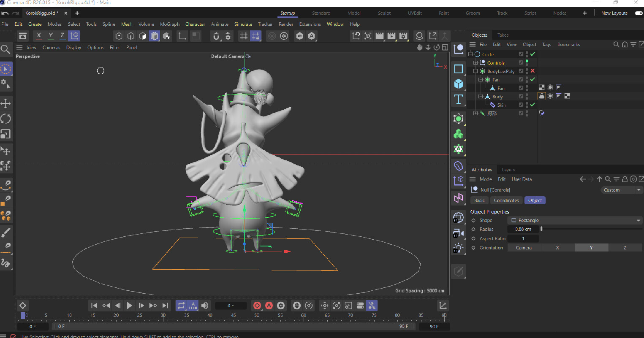Play the animation forward

pos(130,306)
